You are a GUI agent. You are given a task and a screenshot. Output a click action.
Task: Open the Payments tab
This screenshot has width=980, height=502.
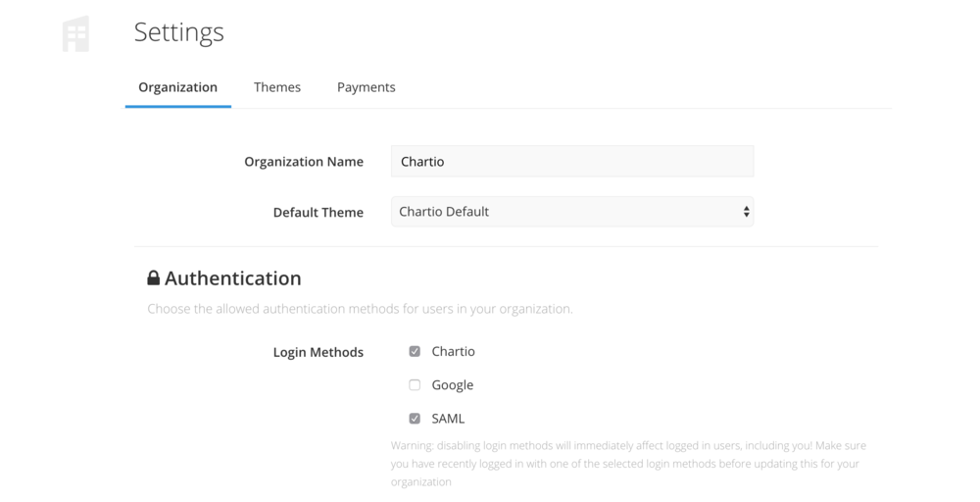367,87
